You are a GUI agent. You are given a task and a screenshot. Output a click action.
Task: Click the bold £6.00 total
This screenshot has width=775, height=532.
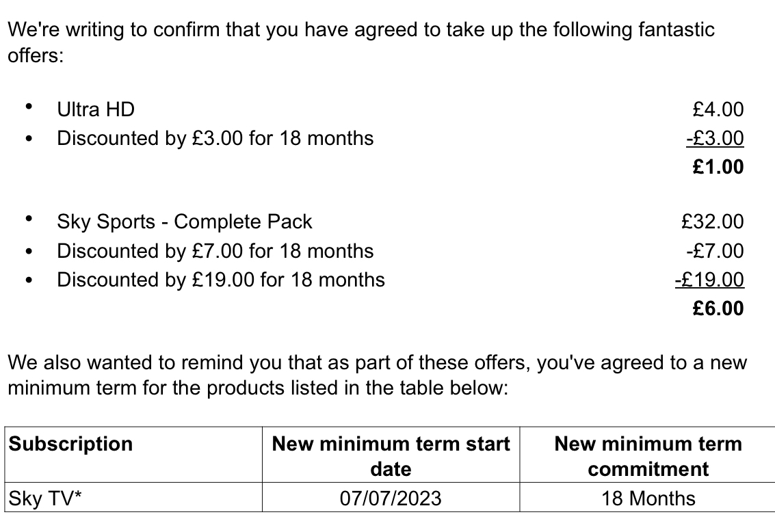(718, 308)
